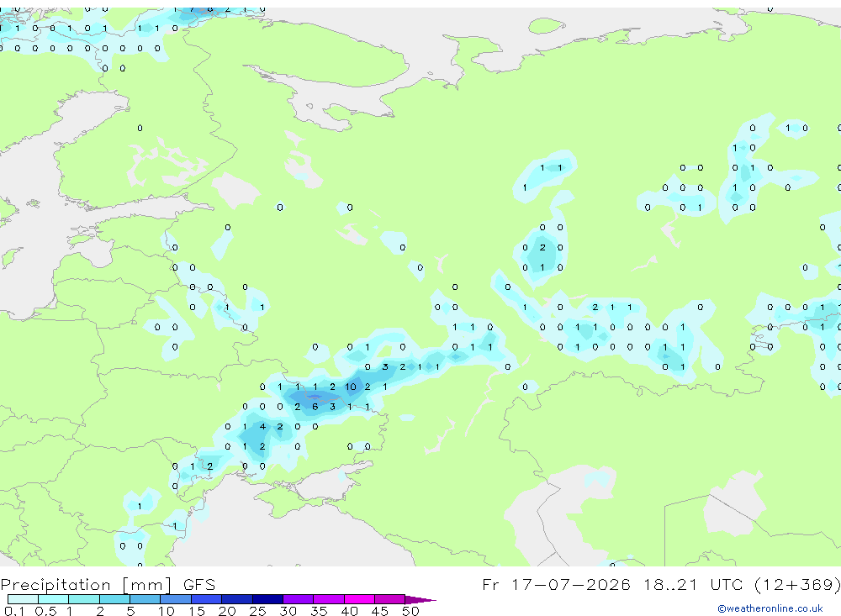This screenshot has height=616, width=841.
Task: Click the '25' legend scale label
Action: pos(257,611)
